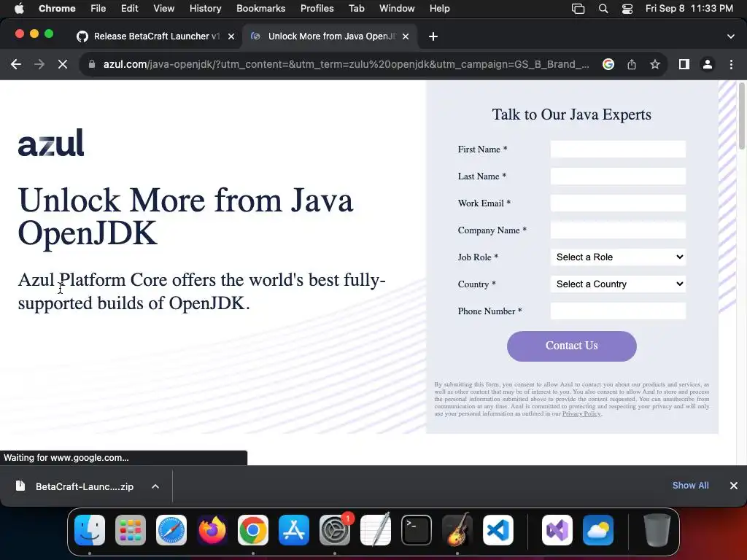
Task: Click Chrome icon in the dock
Action: [x=253, y=530]
